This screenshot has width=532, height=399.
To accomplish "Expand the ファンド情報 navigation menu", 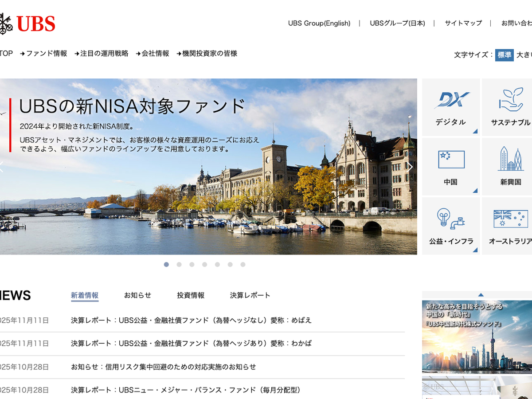I will [x=44, y=54].
